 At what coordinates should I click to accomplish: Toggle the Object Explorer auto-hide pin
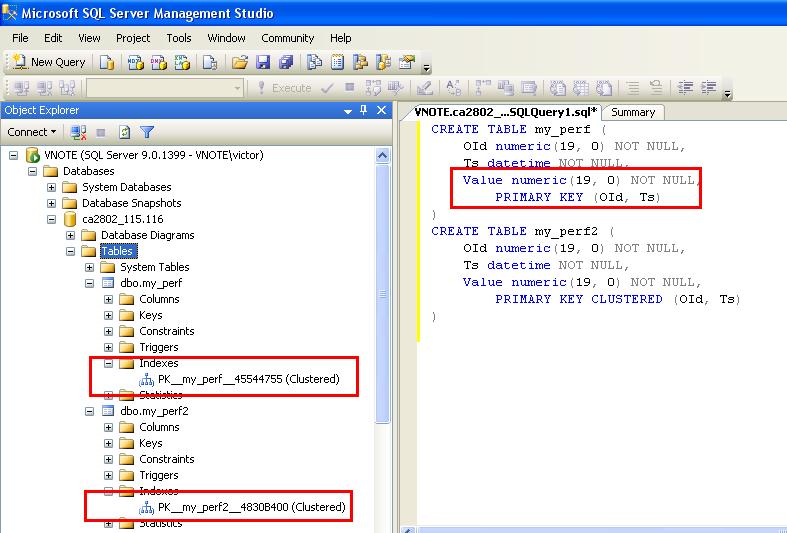[x=364, y=110]
